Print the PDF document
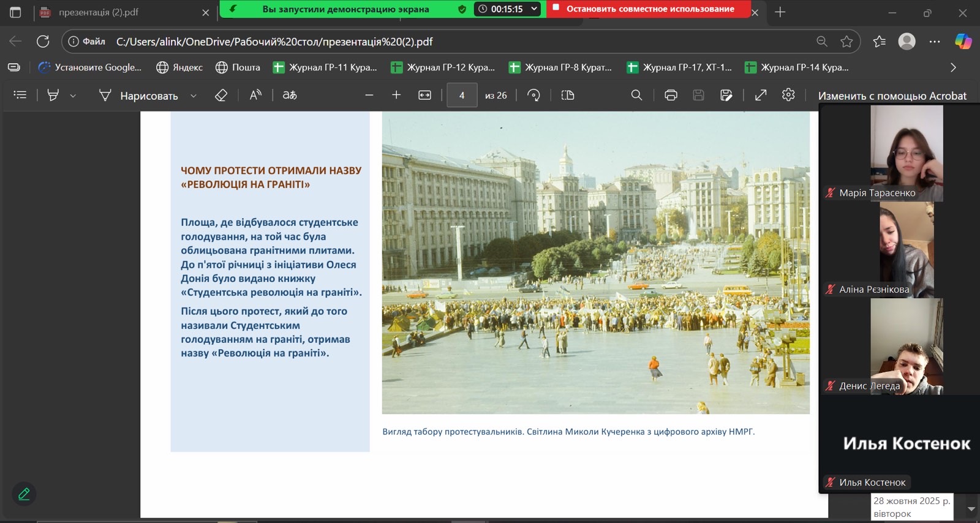 (671, 95)
